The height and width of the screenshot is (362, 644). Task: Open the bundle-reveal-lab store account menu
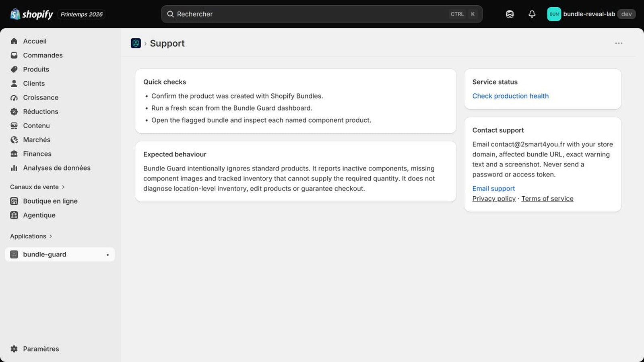591,14
